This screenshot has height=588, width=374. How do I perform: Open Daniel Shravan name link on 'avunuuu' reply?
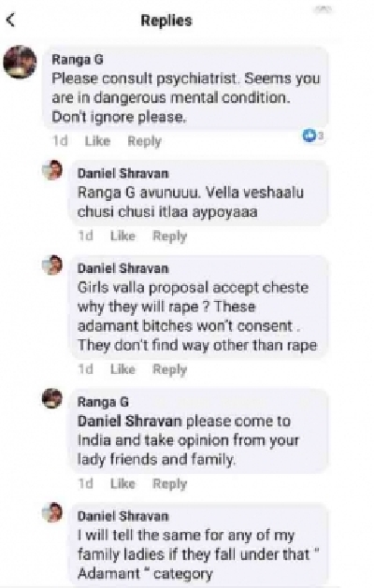pyautogui.click(x=123, y=173)
